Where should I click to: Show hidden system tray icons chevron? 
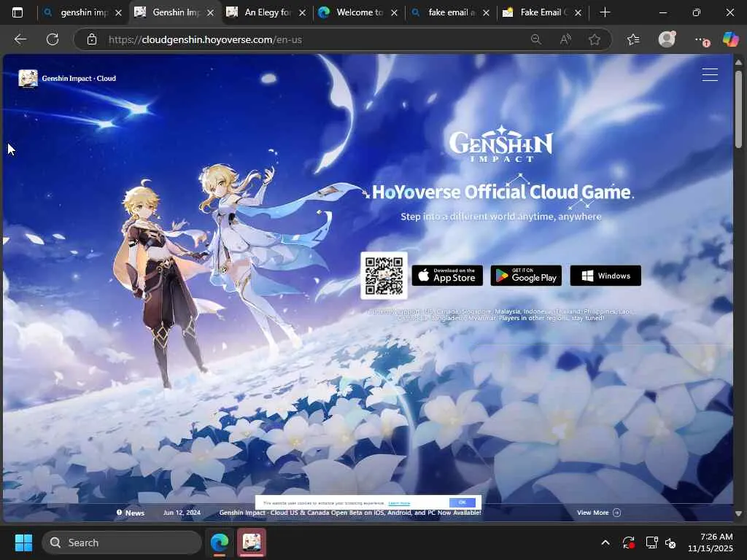click(605, 542)
